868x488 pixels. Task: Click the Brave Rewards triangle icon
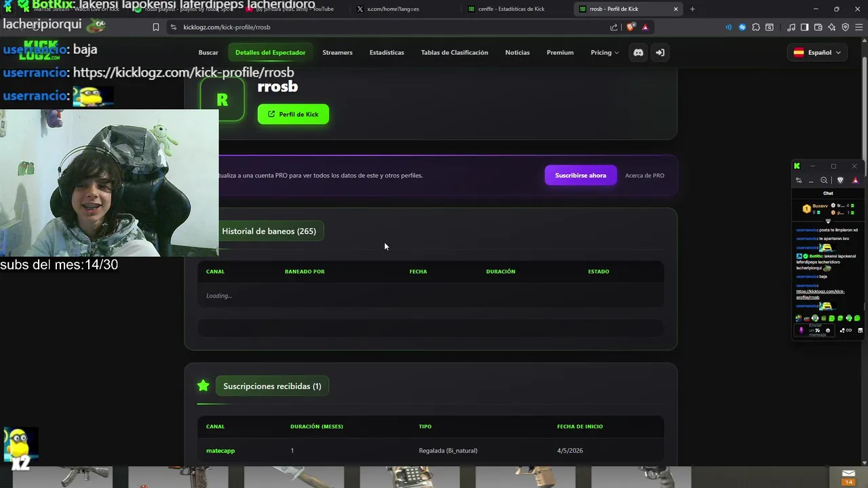(645, 27)
